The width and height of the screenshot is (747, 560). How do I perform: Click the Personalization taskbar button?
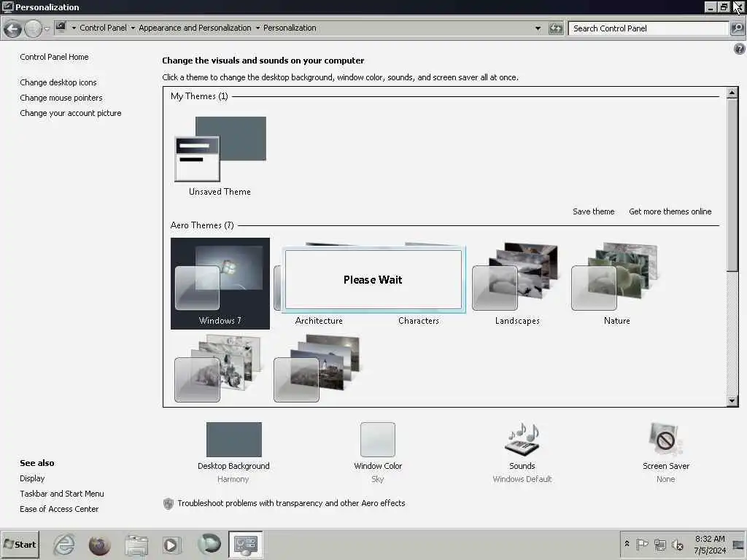click(245, 544)
